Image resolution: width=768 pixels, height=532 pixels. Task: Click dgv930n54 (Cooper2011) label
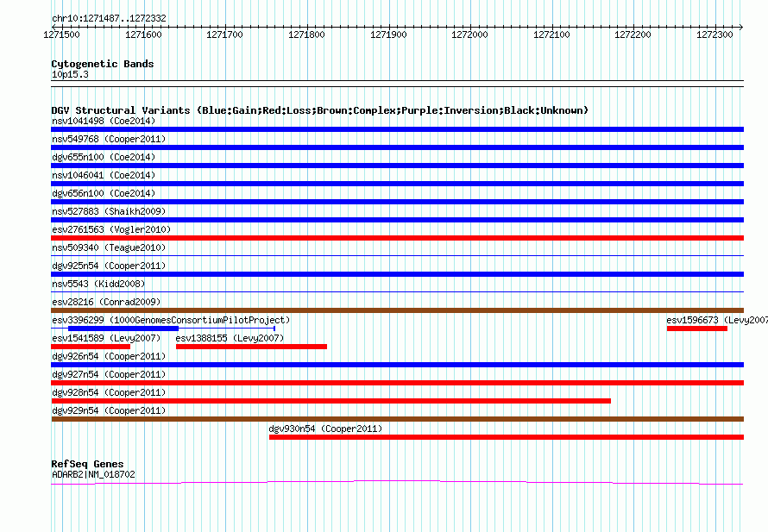[325, 429]
